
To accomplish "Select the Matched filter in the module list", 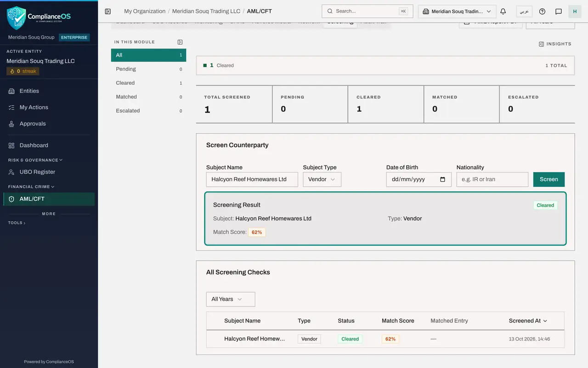I will coord(148,97).
